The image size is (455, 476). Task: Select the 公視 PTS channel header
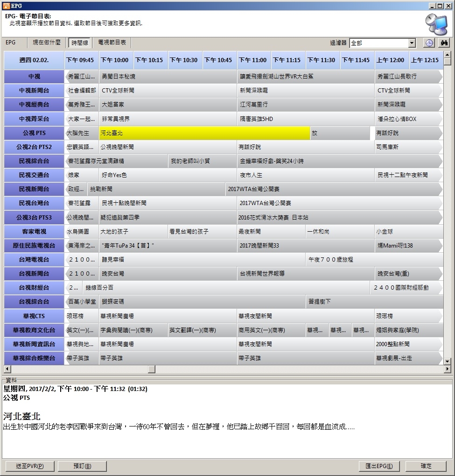click(34, 133)
